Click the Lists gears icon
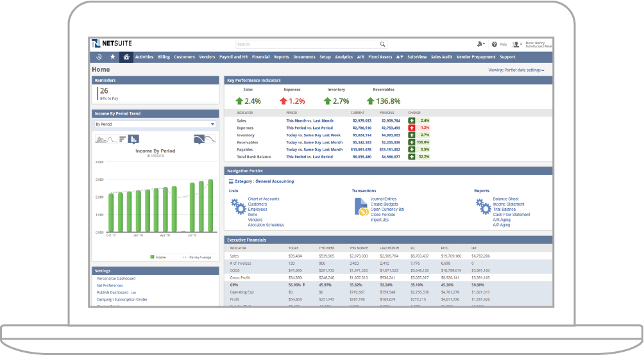This screenshot has height=355, width=644. (x=238, y=206)
